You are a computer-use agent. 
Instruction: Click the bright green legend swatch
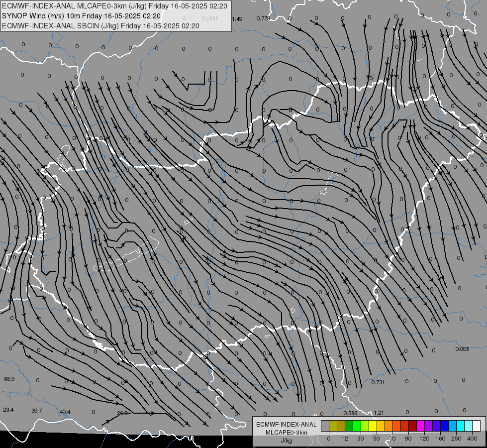357,426
